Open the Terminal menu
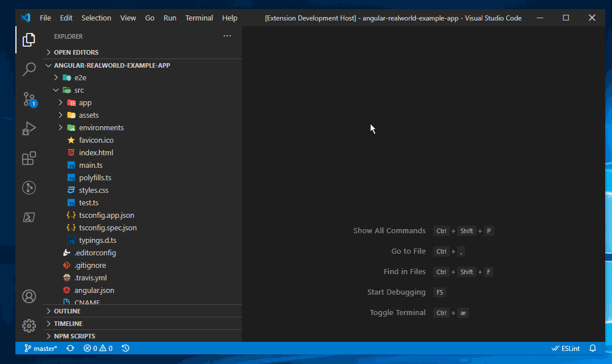The height and width of the screenshot is (364, 612). point(199,18)
